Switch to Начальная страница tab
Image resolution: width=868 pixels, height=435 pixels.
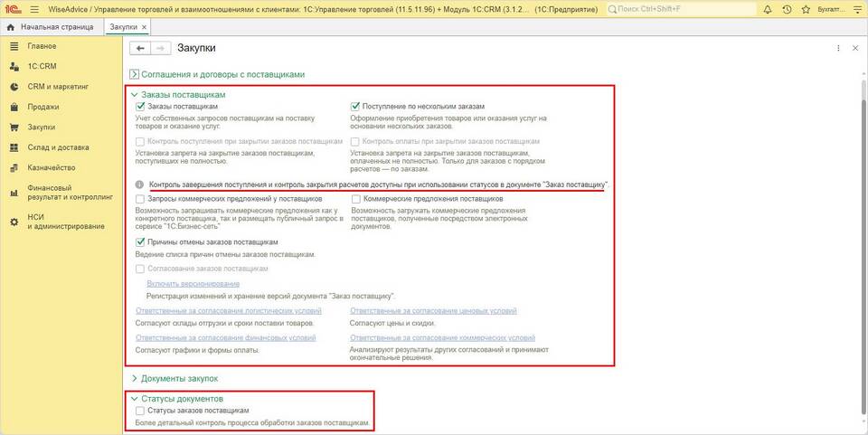tap(52, 27)
